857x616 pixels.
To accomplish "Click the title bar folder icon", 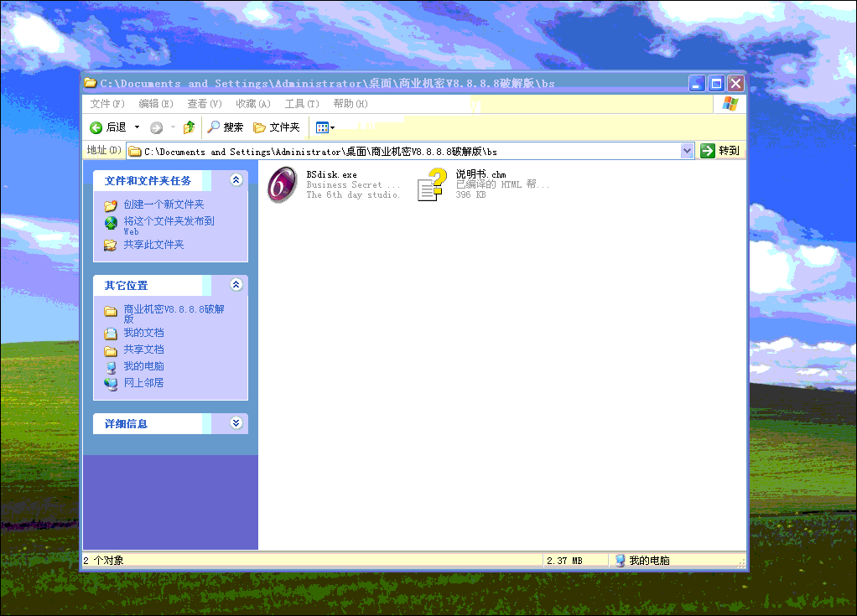I will pyautogui.click(x=91, y=83).
